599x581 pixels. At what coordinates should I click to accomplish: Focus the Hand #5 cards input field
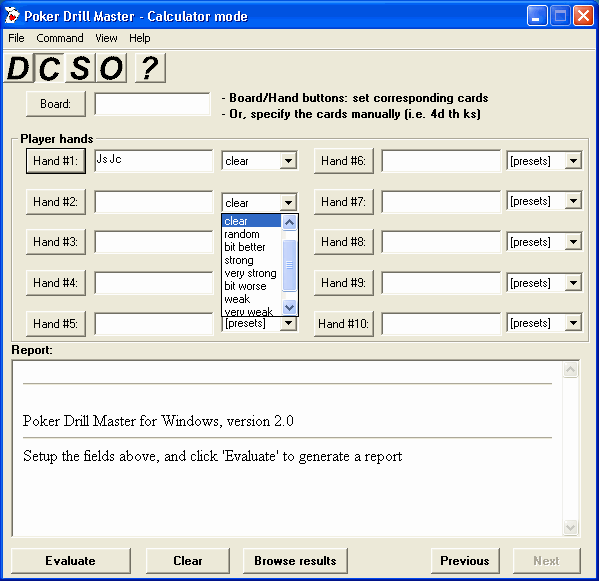pyautogui.click(x=154, y=323)
